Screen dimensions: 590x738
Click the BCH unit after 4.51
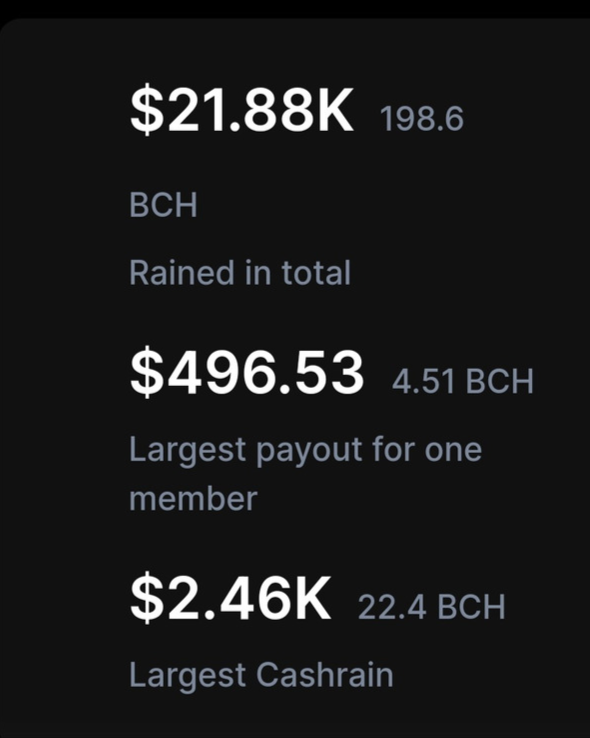[500, 381]
